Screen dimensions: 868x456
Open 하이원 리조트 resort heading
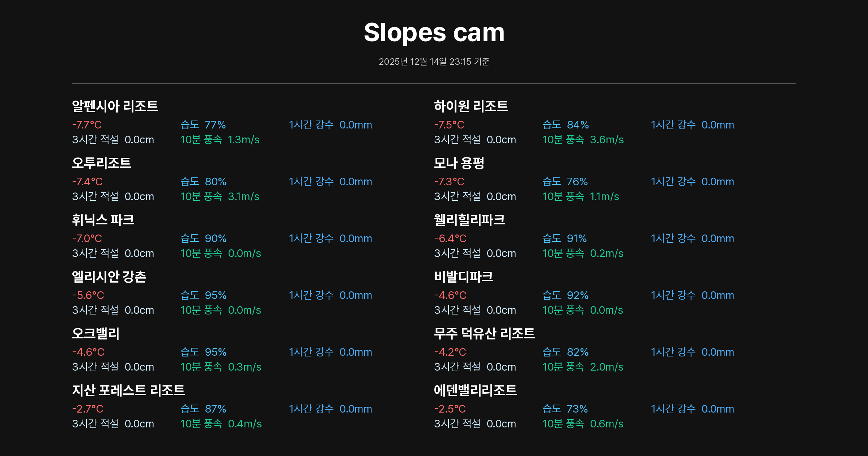click(x=471, y=106)
